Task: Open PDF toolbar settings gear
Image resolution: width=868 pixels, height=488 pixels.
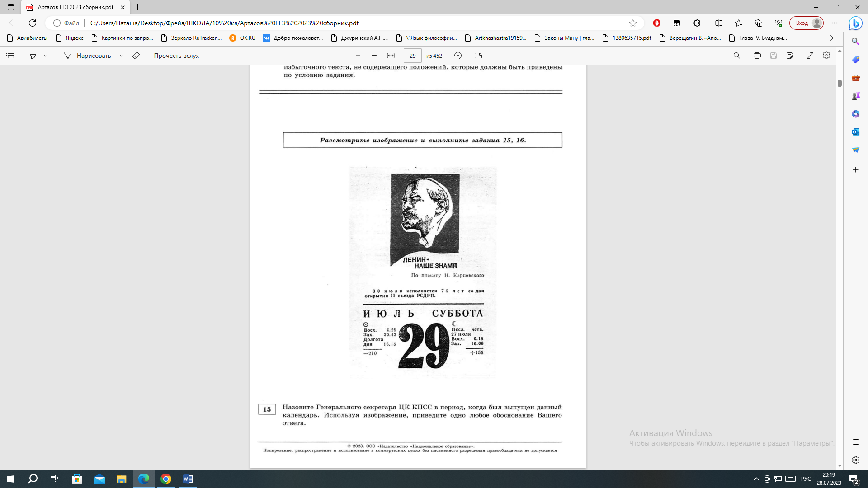Action: (x=826, y=55)
